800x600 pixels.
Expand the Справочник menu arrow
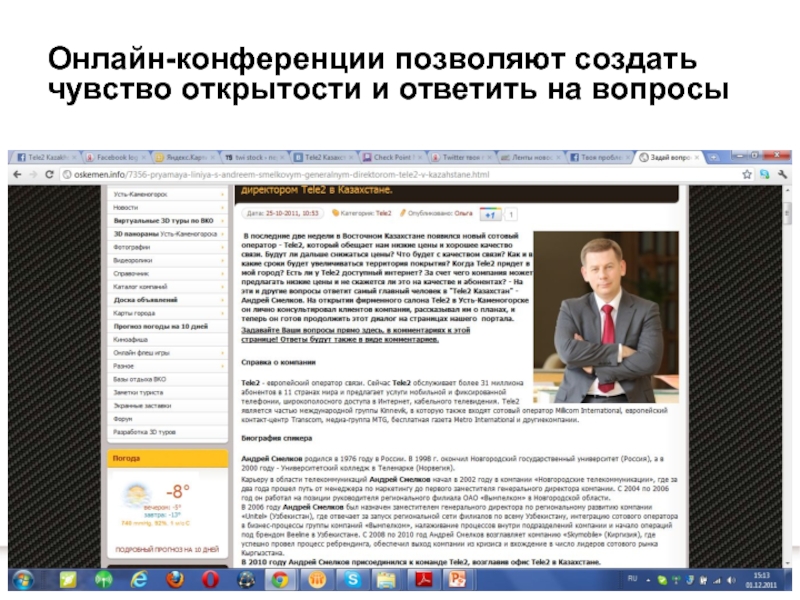click(x=222, y=273)
